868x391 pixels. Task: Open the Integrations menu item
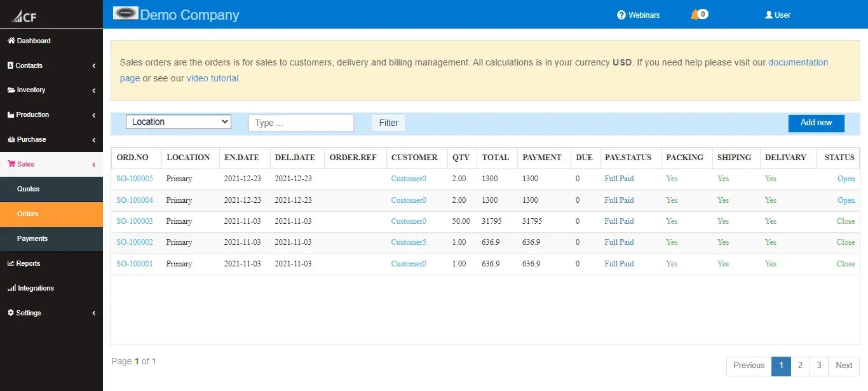point(51,288)
